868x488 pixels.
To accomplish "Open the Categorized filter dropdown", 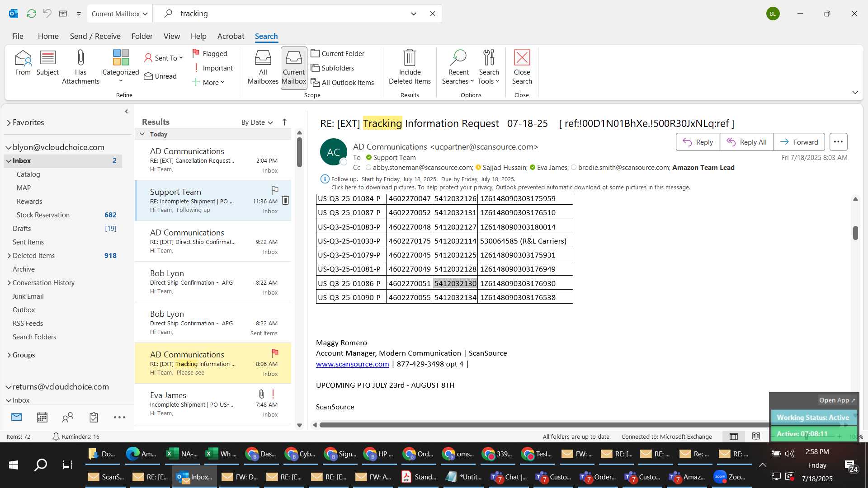I will point(121,66).
